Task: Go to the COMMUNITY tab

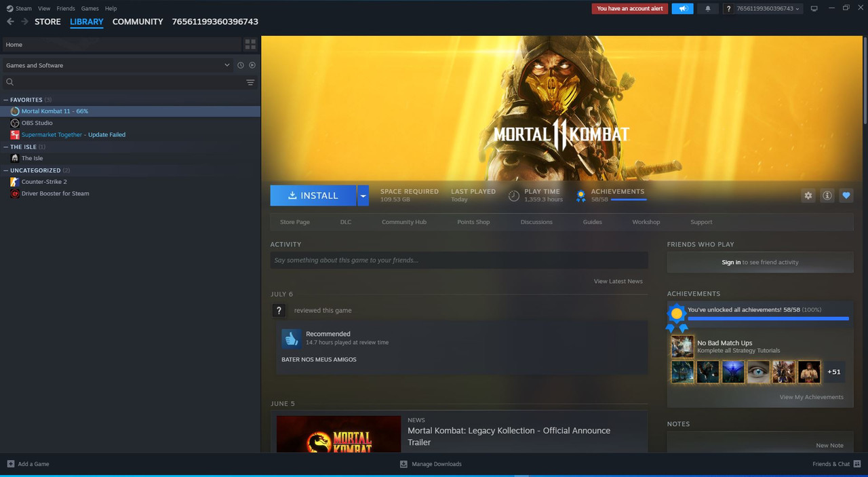Action: click(x=138, y=22)
